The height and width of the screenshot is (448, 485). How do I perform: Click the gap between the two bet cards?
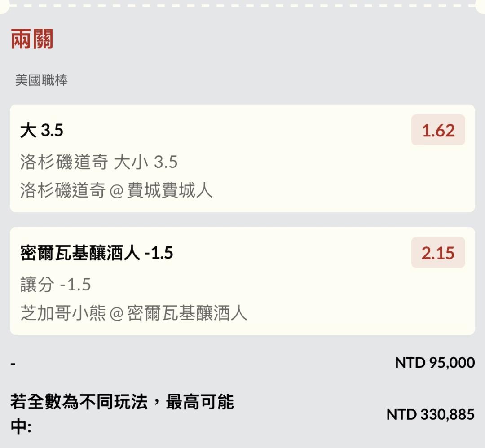click(242, 220)
